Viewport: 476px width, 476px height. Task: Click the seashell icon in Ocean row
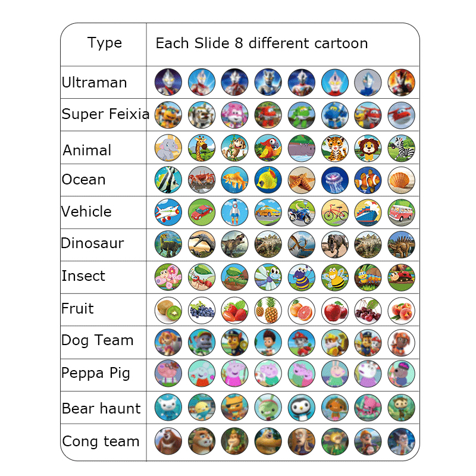[x=401, y=180]
